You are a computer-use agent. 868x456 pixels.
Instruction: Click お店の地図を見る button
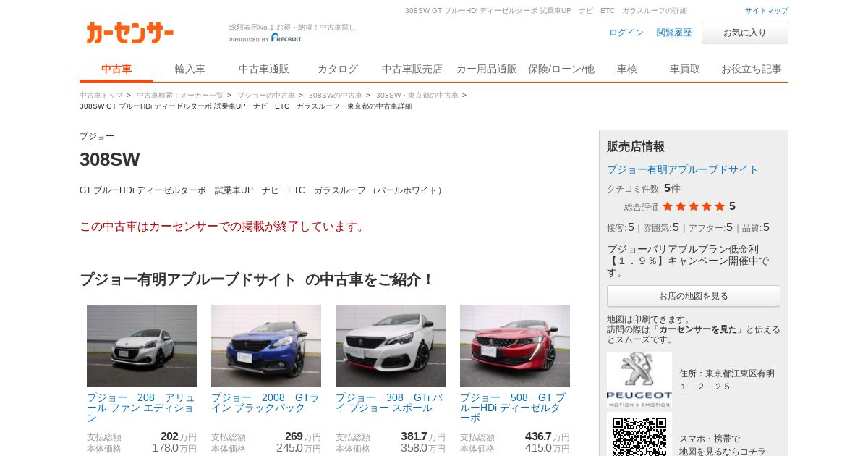pyautogui.click(x=694, y=296)
